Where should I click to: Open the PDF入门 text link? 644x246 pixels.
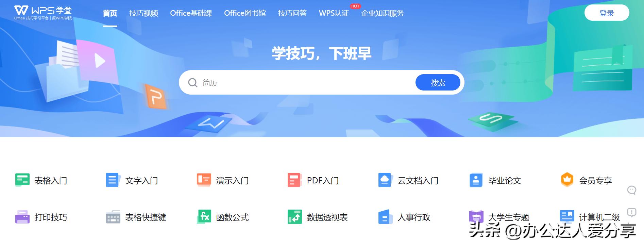[x=323, y=181]
